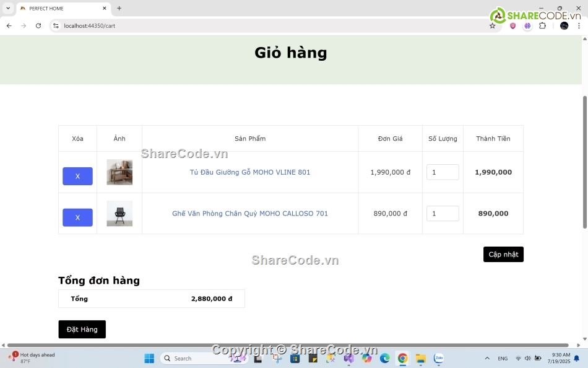Open the notification bell in tray
The height and width of the screenshot is (368, 588).
point(577,359)
